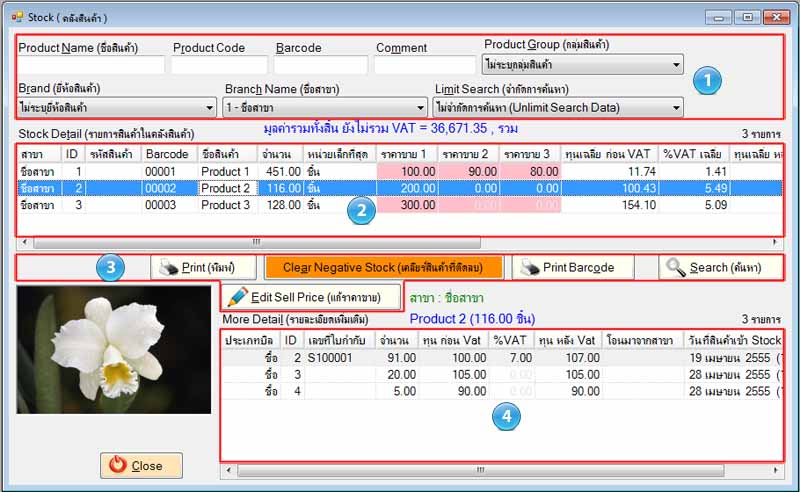Click average cost cell 11.74
The width and height of the screenshot is (800, 492).
pyautogui.click(x=641, y=171)
